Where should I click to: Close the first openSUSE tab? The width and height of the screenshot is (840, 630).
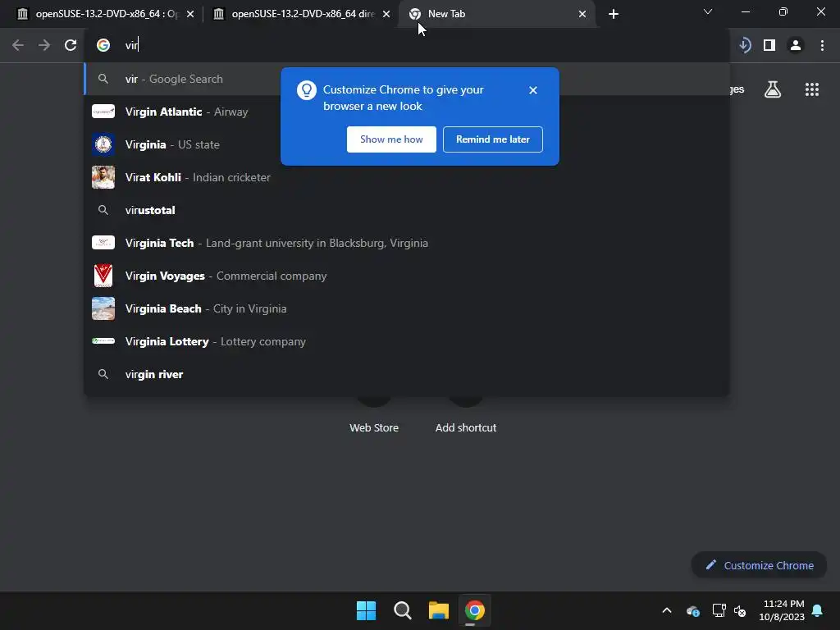[x=190, y=14]
